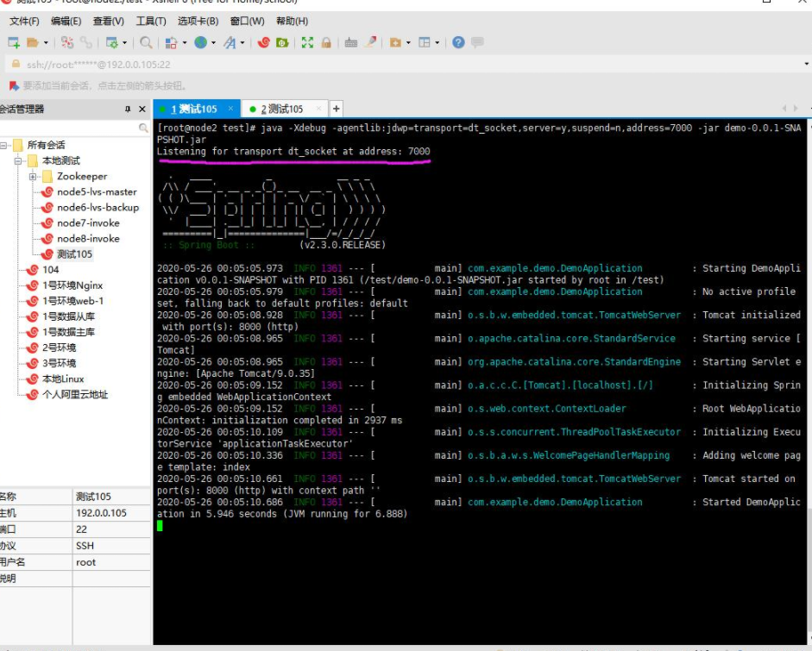Open the 选项卡(B) menu
The image size is (812, 651).
click(198, 22)
